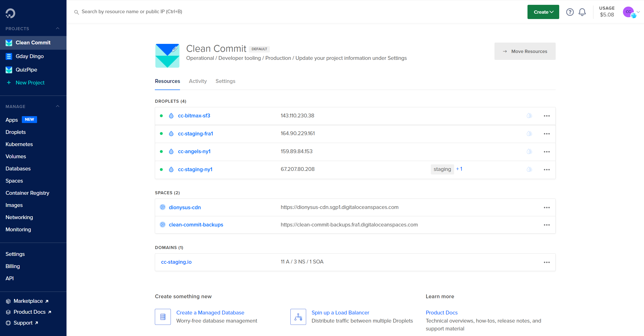The height and width of the screenshot is (336, 644).
Task: Switch to the project Settings tab
Action: coord(225,81)
